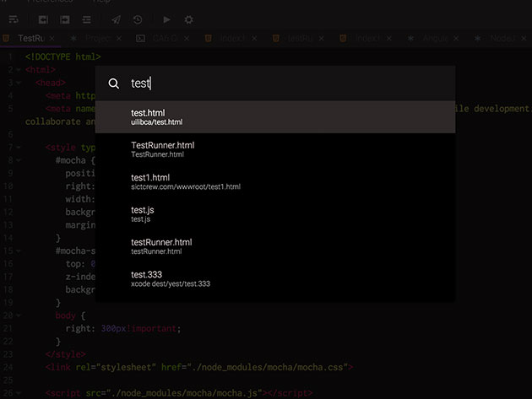Viewport: 532px width, 399px height.
Task: Open the test.js search result
Action: coord(275,214)
